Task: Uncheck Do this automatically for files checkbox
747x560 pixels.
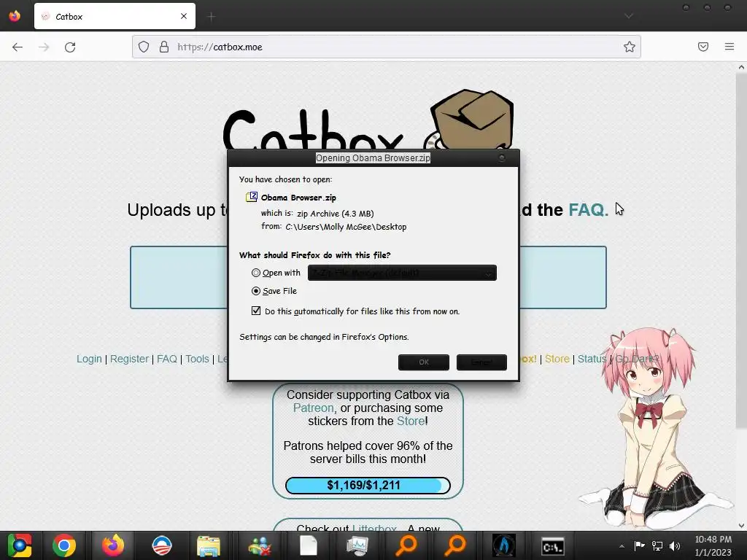Action: click(x=256, y=311)
